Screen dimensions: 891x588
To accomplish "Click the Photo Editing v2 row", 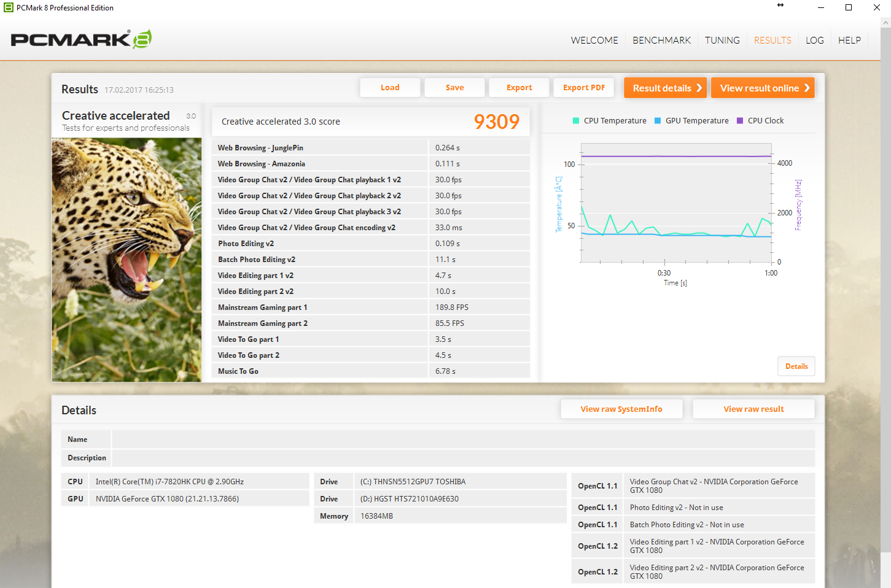I will click(371, 244).
